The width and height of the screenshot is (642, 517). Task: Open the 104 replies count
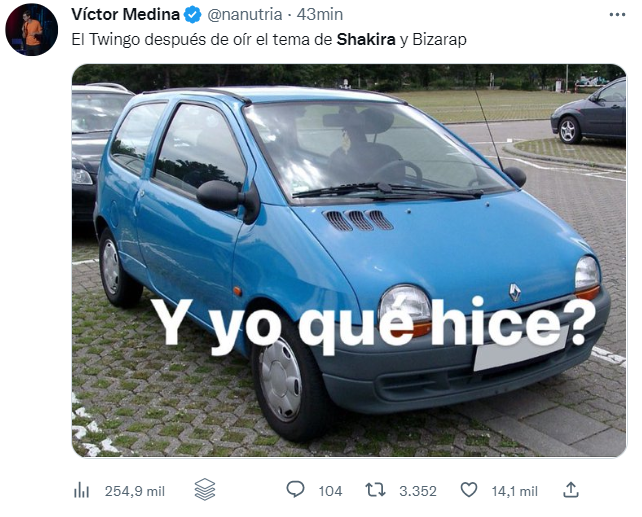[x=330, y=491]
